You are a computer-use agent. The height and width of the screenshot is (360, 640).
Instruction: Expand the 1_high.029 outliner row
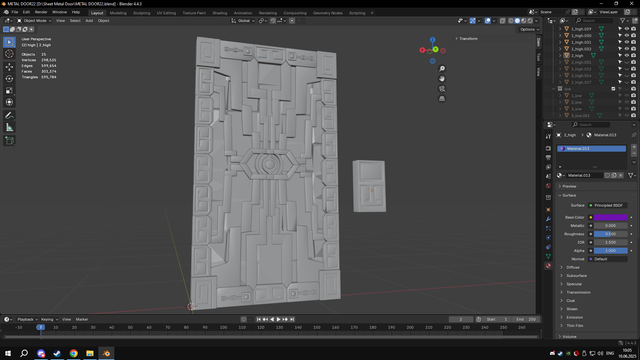click(x=560, y=29)
